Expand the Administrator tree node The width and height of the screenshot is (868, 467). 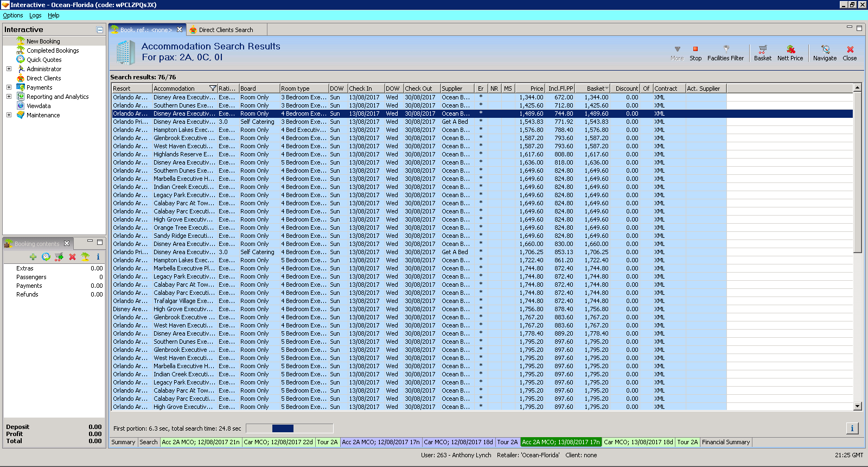(9, 69)
